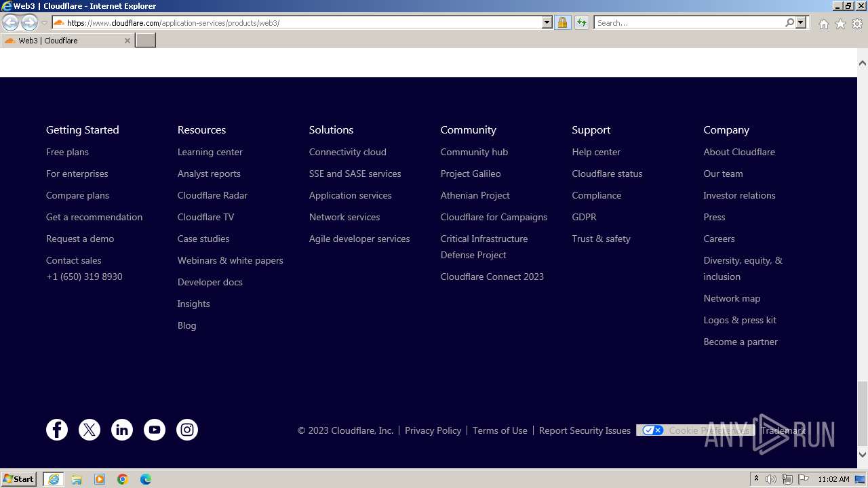
Task: Open the Investor relations link
Action: (739, 195)
